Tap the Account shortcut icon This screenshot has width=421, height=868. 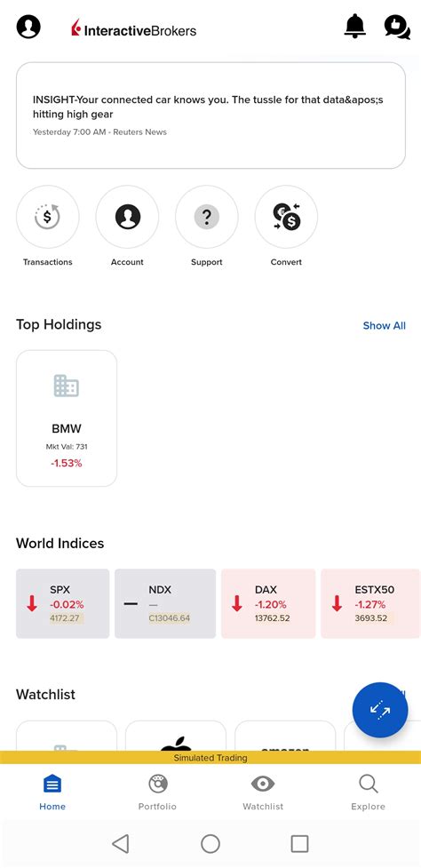(x=127, y=217)
